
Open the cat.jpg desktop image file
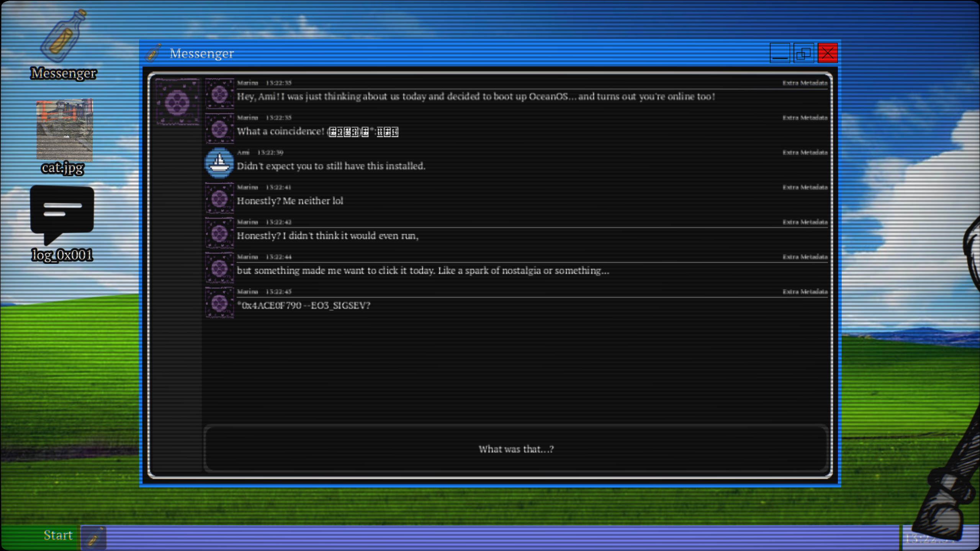click(64, 130)
